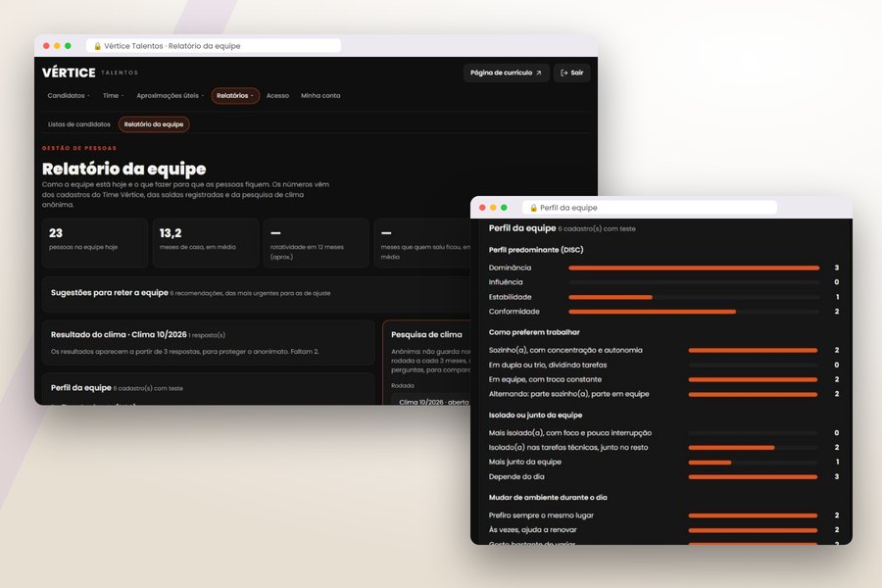This screenshot has width=882, height=588.
Task: Open Sugestões para reter a equipe section
Action: (257, 294)
